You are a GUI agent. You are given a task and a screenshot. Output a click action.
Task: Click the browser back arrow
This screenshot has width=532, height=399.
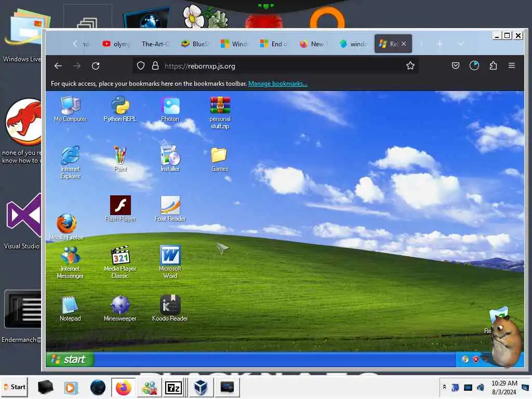tap(58, 66)
